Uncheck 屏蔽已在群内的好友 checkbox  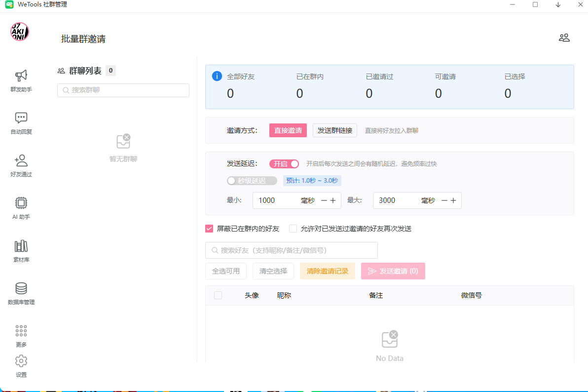point(209,229)
